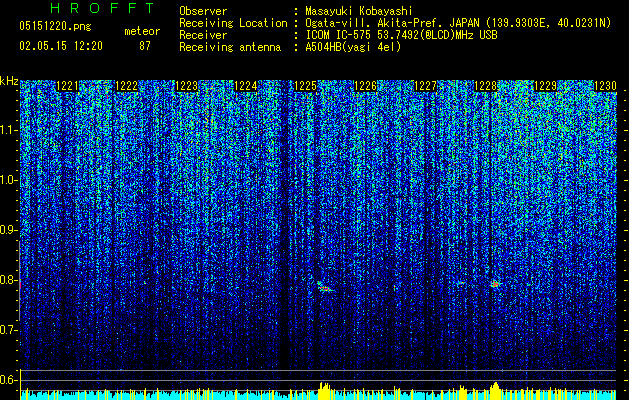This screenshot has height=400, width=629.
Task: Click the Receiving Location label
Action: [x=233, y=23]
